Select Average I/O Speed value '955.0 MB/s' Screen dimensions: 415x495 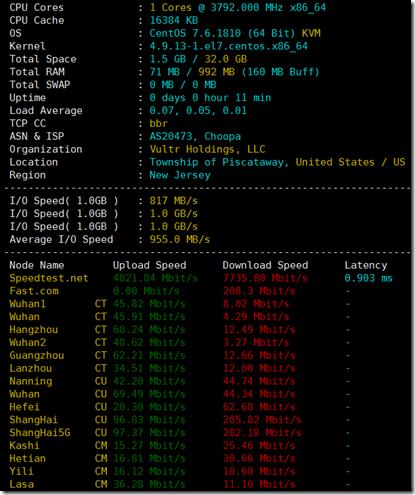(180, 239)
